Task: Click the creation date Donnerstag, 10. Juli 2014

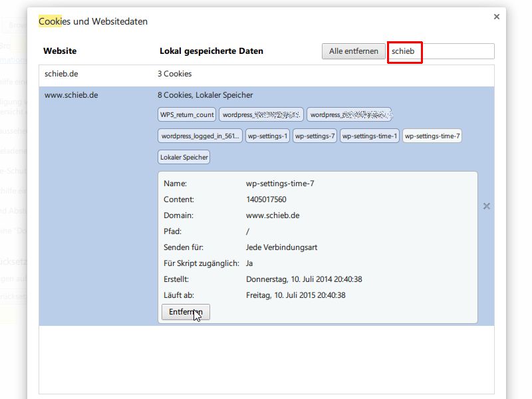Action: (304, 279)
